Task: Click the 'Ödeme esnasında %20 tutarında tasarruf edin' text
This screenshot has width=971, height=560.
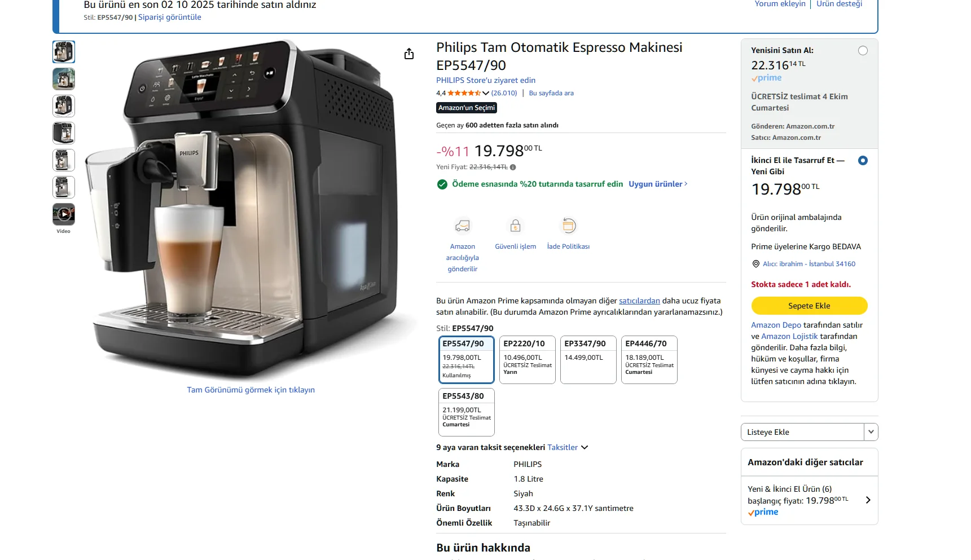Action: [537, 184]
